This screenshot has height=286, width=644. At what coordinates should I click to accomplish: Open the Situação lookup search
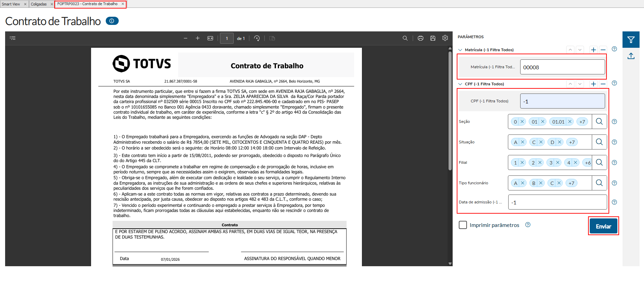pyautogui.click(x=599, y=142)
